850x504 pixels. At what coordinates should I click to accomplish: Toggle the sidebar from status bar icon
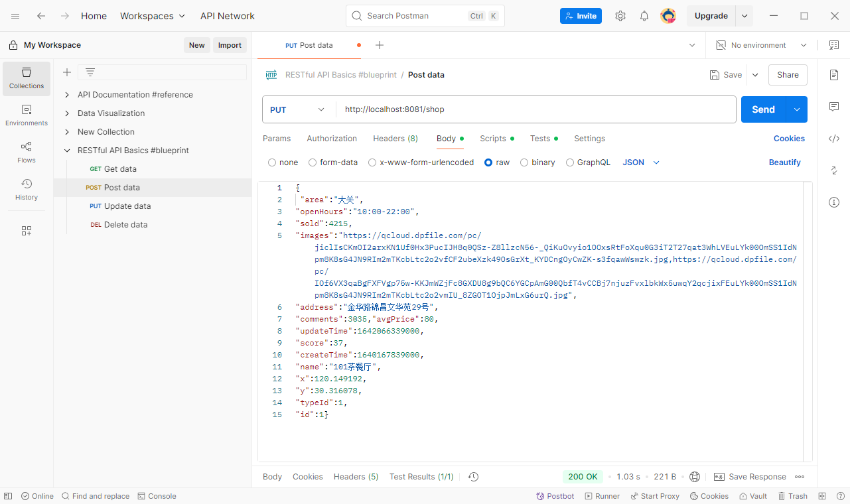coord(8,496)
